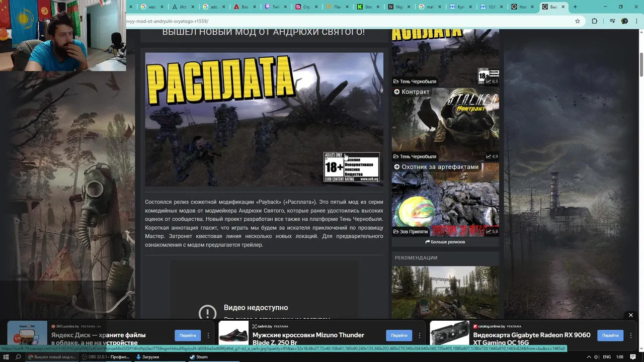Screen dimensions: 644x362
Task: Close the Twitch tab
Action: [286, 7]
